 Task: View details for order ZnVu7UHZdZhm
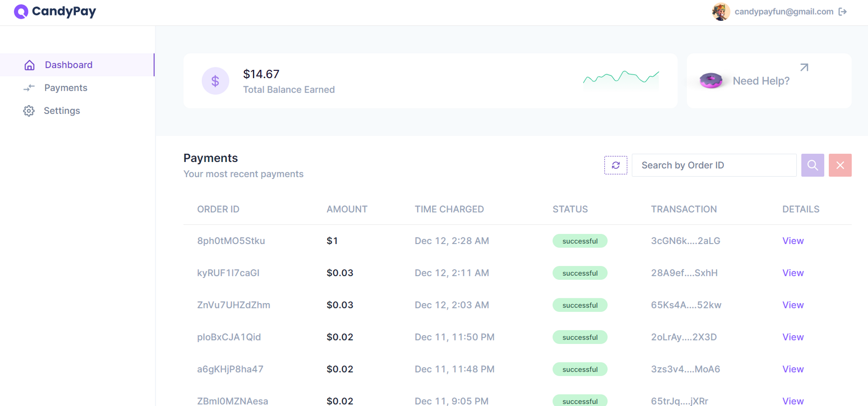click(x=793, y=305)
